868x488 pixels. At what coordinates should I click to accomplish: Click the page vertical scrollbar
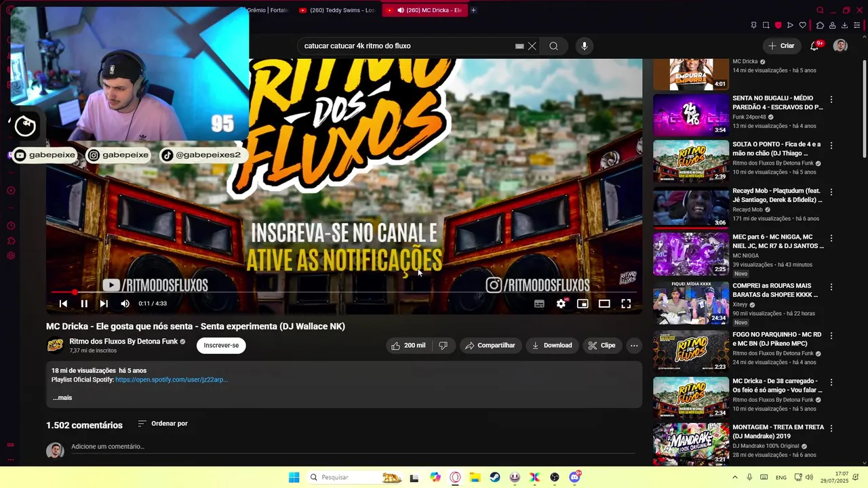coord(864,108)
